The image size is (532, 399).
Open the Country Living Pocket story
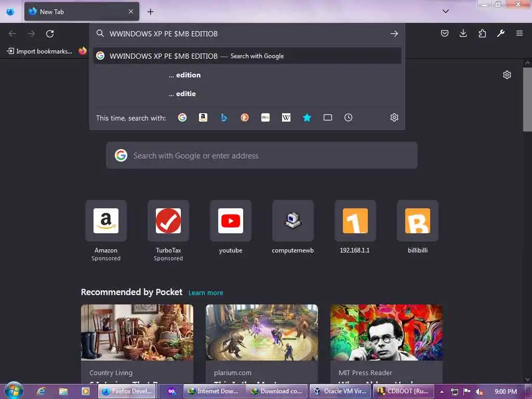[137, 344]
